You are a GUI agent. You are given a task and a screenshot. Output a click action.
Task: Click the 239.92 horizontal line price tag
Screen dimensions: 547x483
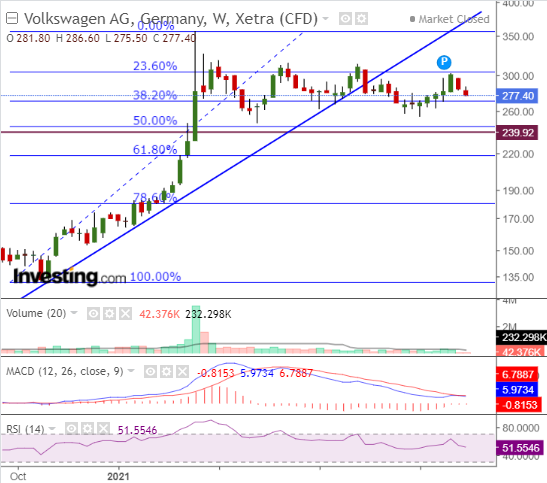pyautogui.click(x=517, y=133)
